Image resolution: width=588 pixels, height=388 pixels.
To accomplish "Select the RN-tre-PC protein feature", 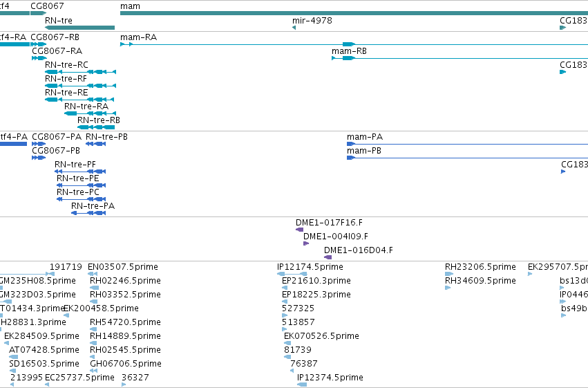I will 81,199.
